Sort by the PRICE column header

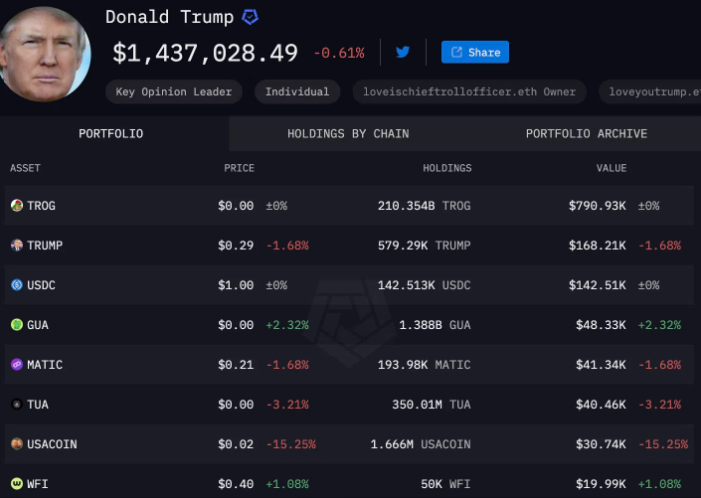(x=239, y=168)
